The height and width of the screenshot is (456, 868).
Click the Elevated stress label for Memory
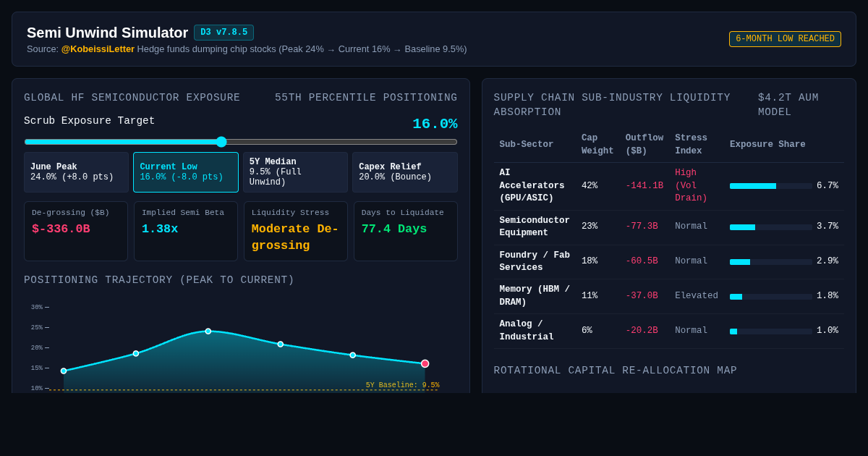(x=697, y=296)
